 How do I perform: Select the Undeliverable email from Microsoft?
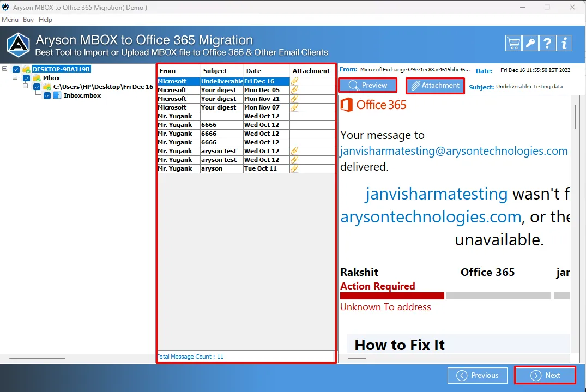246,81
